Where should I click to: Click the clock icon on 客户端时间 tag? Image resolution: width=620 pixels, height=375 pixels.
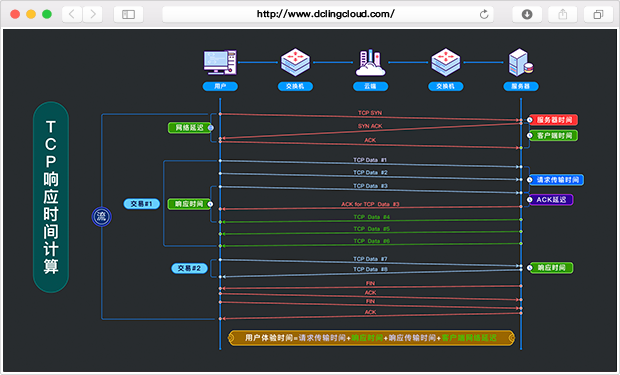tap(530, 136)
